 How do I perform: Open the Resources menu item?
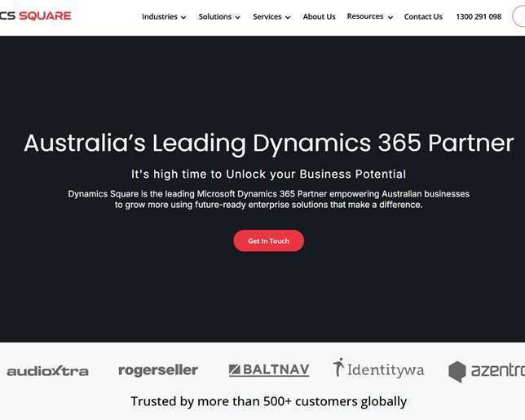click(365, 16)
